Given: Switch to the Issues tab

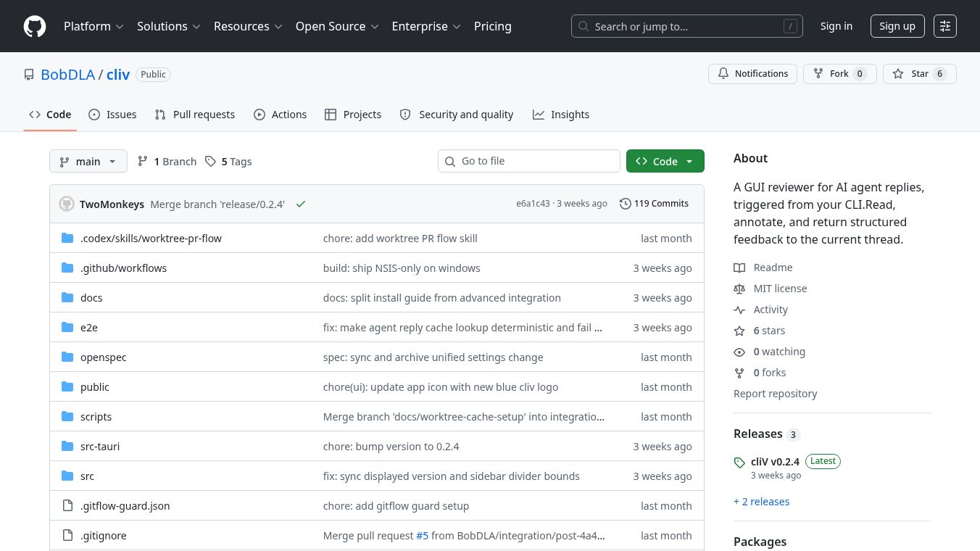Looking at the screenshot, I should tap(112, 115).
